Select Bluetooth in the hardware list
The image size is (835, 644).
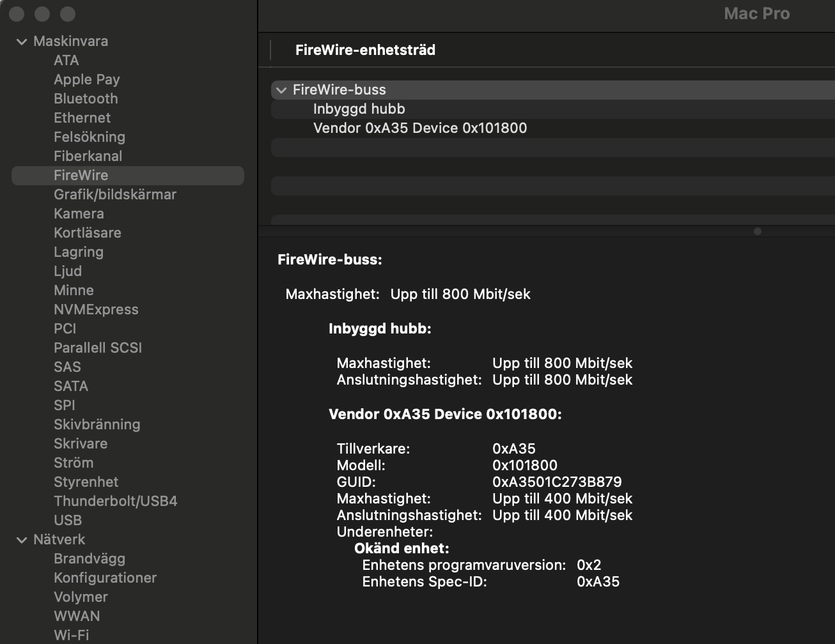click(x=86, y=98)
